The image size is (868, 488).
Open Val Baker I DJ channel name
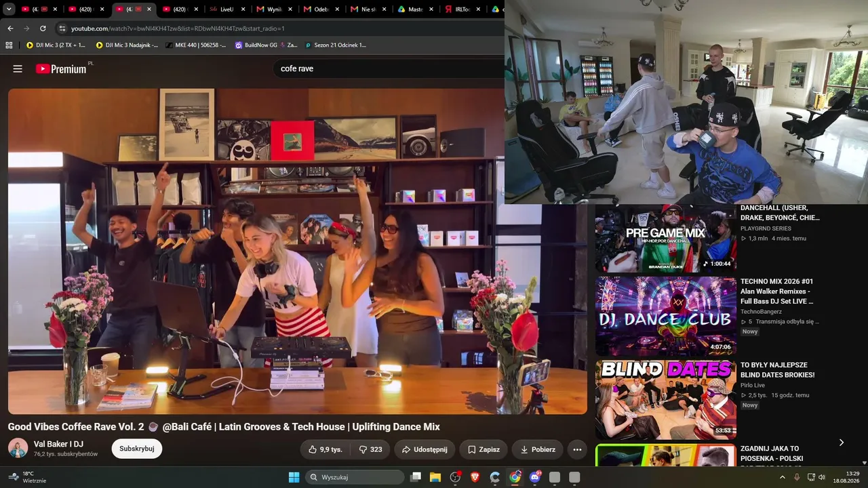58,444
